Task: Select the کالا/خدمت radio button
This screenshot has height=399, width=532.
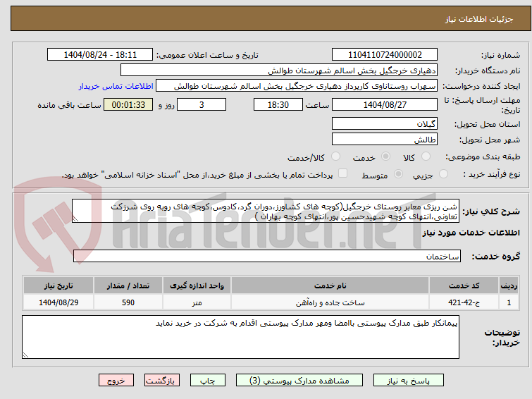Action: [x=335, y=156]
